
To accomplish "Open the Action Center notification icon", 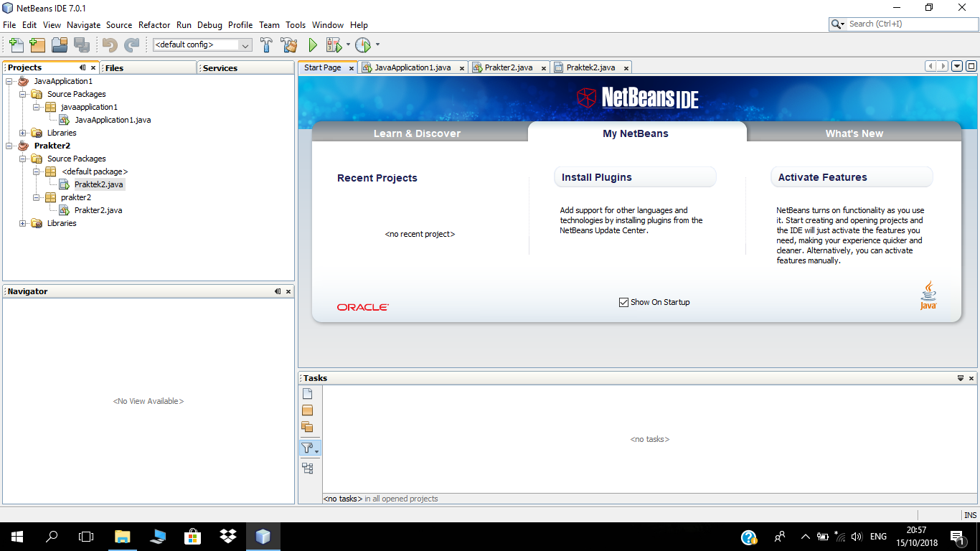I will (956, 536).
